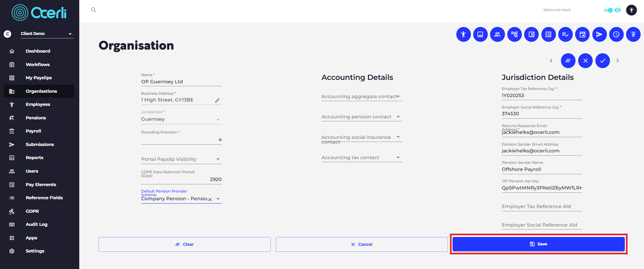Click the upload arrow toolbar icon
The width and height of the screenshot is (644, 269).
(x=633, y=34)
